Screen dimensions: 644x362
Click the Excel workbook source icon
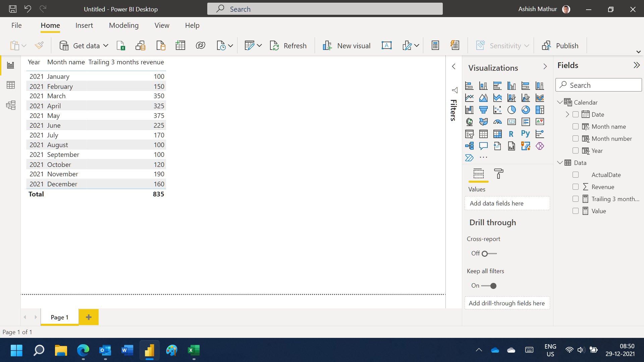click(x=121, y=46)
